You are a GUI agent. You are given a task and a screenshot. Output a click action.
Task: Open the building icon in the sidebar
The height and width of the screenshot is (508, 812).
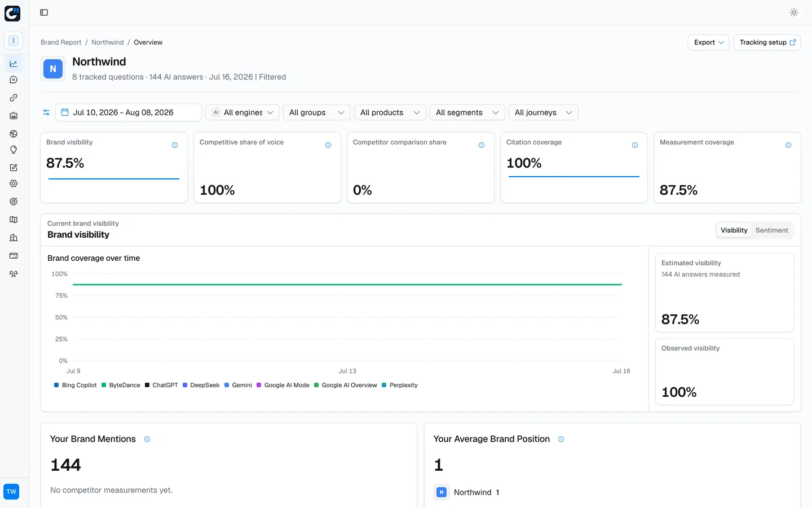[x=14, y=238]
